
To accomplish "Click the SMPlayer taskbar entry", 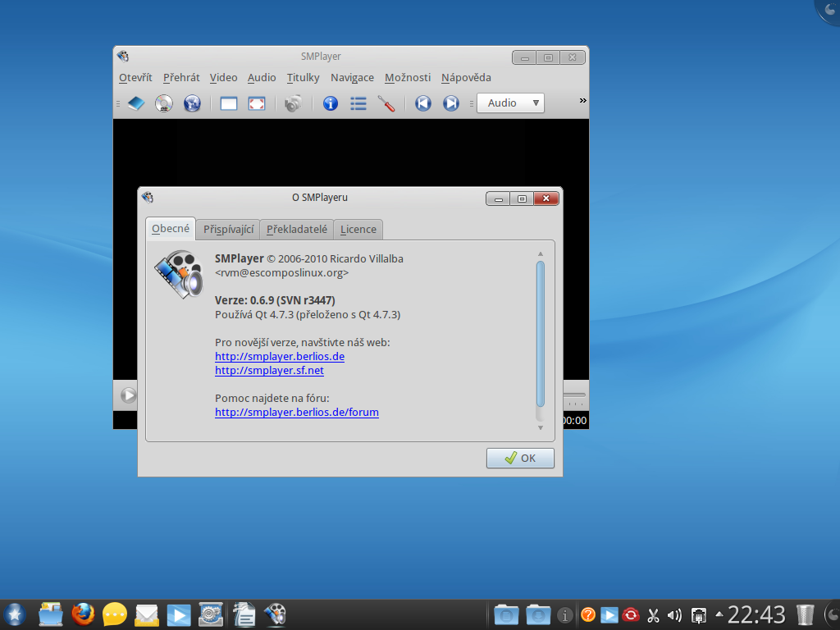I will [276, 614].
